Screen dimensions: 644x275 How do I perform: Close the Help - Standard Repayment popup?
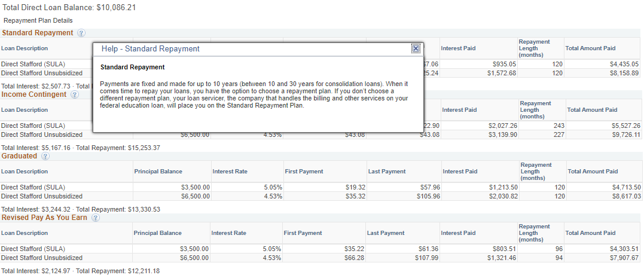[416, 48]
